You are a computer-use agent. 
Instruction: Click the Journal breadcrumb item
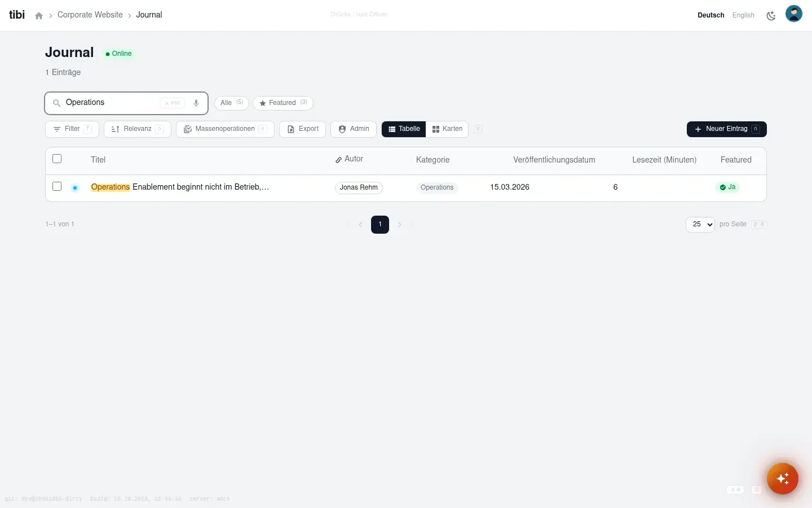(x=149, y=15)
